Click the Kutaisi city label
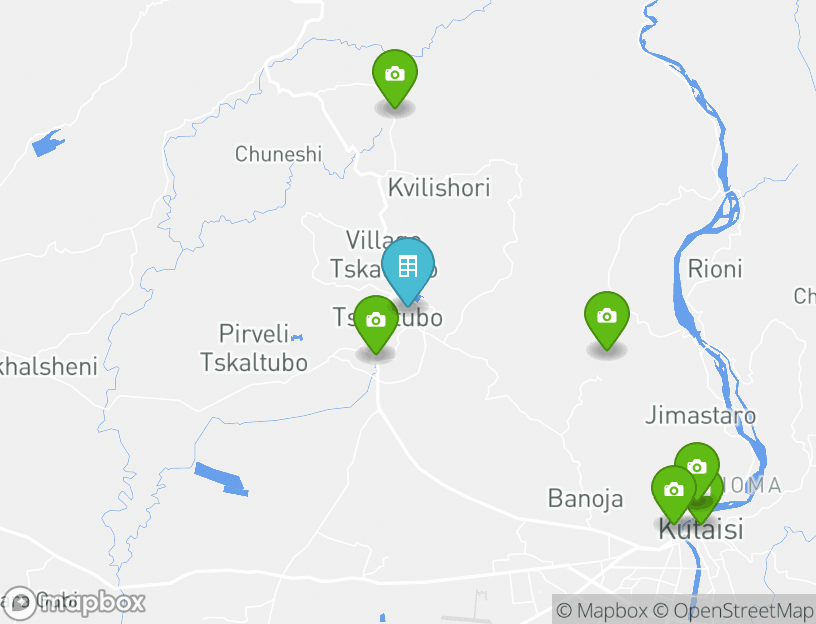Image resolution: width=816 pixels, height=624 pixels. 700,530
